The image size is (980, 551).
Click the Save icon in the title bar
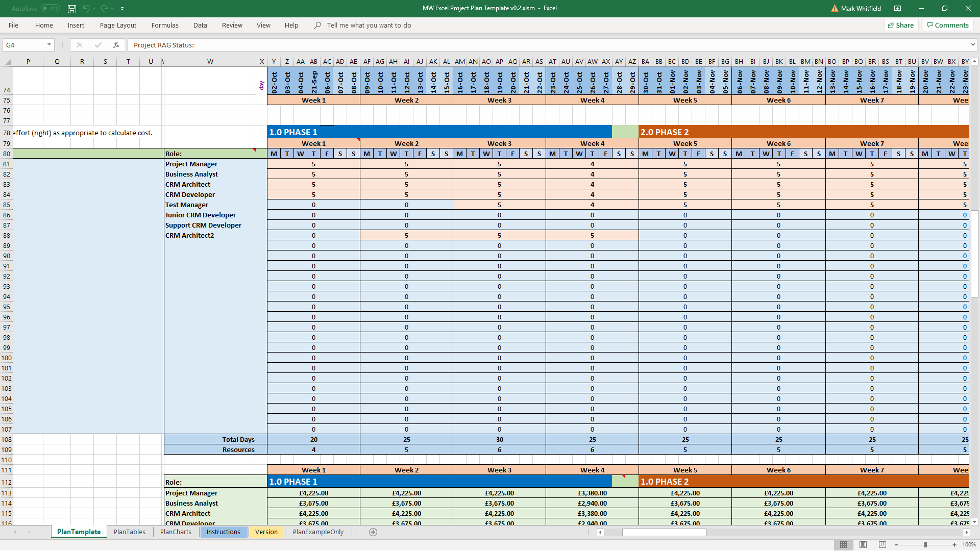(x=72, y=9)
